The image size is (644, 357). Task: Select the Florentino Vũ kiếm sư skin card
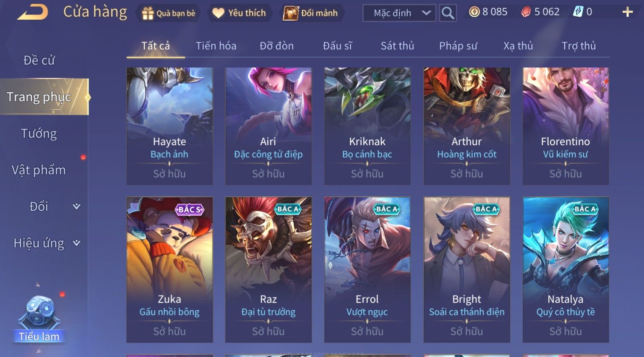coord(565,126)
